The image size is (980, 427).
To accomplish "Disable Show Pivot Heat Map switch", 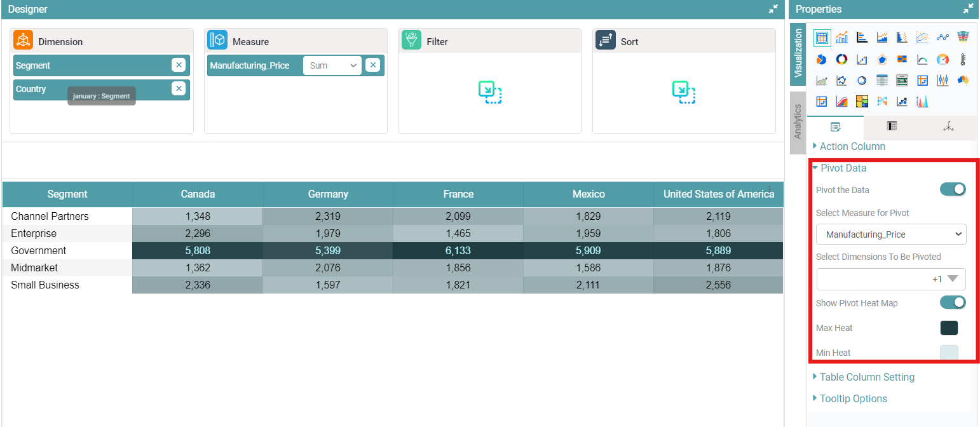I will (x=952, y=302).
